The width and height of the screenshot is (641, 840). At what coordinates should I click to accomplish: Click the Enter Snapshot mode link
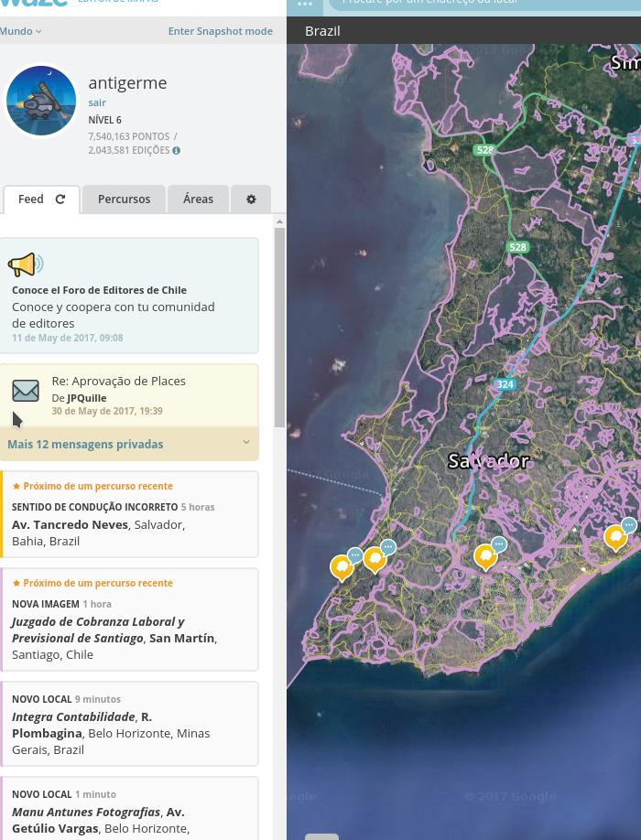pyautogui.click(x=220, y=31)
